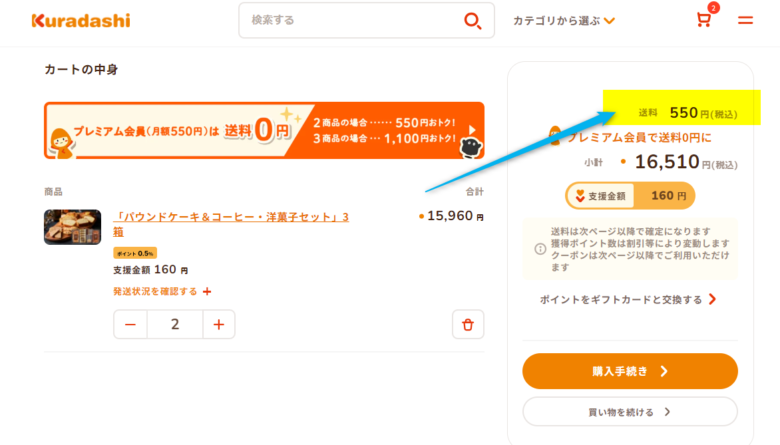
Task: Decrease quantity with minus button
Action: point(130,324)
